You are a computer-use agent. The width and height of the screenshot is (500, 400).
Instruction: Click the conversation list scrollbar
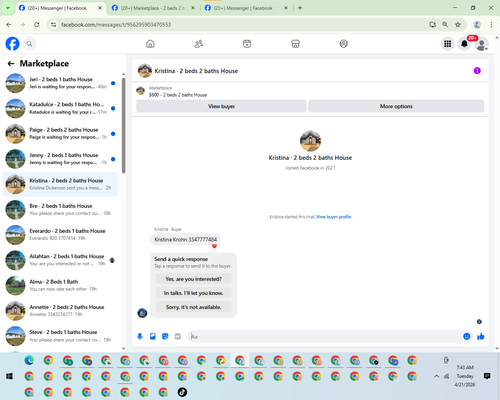[x=124, y=126]
